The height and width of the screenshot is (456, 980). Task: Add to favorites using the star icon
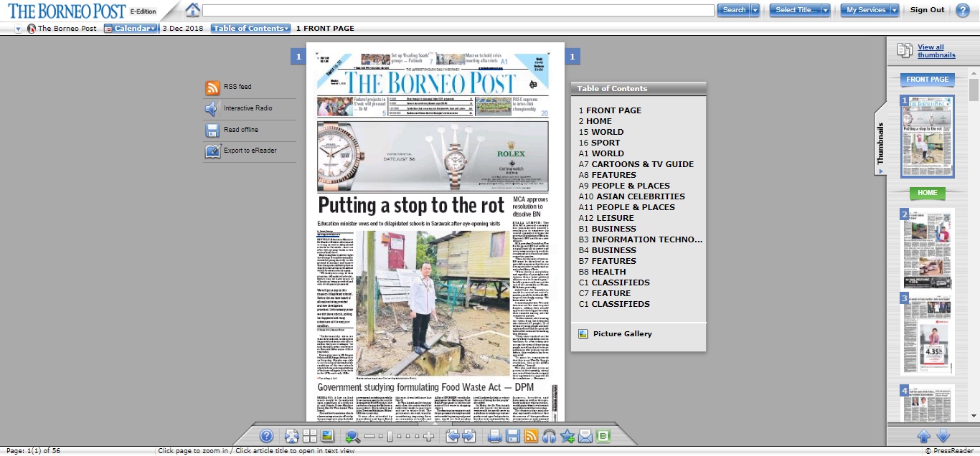tap(567, 435)
